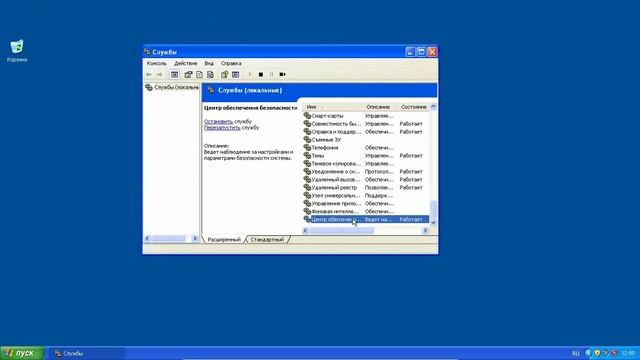Screen dimensions: 640x360
Task: Click the services list scroll-down arrow
Action: tap(433, 222)
